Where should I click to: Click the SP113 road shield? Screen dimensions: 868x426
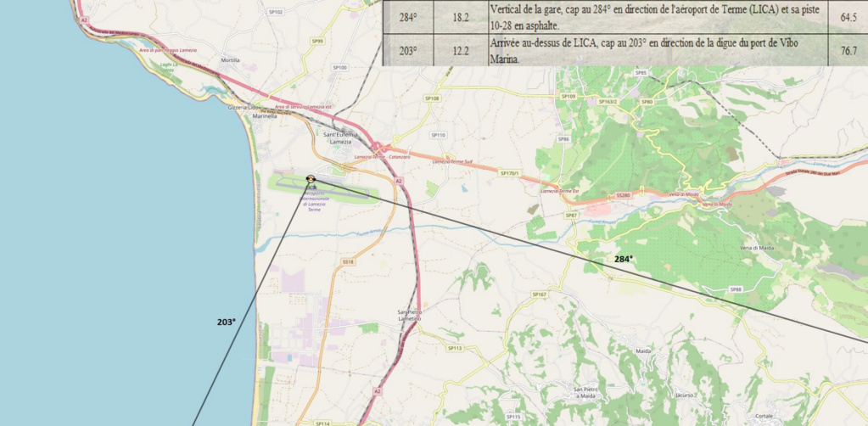tap(454, 348)
